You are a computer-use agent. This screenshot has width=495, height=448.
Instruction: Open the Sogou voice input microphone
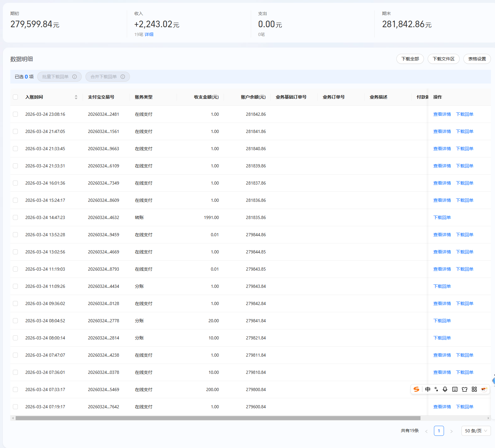tap(445, 389)
